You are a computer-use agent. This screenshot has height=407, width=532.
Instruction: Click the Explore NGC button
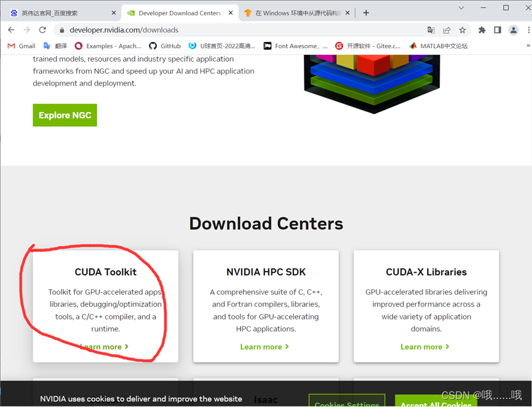click(x=65, y=115)
